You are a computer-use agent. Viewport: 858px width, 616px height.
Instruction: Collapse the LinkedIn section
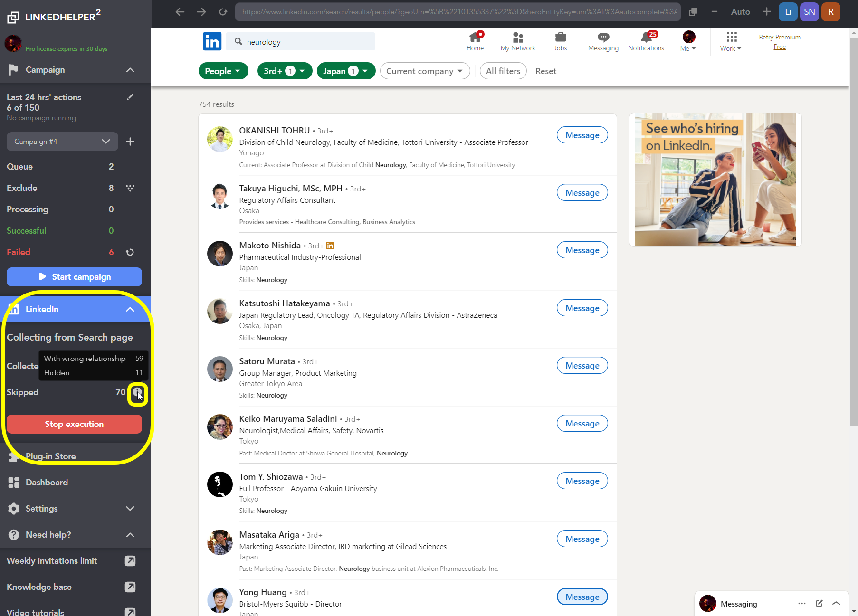coord(130,309)
